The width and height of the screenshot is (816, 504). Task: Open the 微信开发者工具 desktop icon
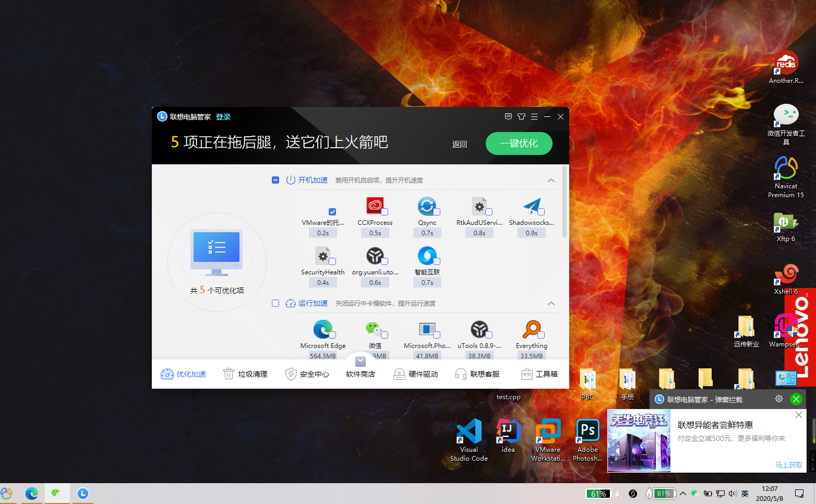786,124
